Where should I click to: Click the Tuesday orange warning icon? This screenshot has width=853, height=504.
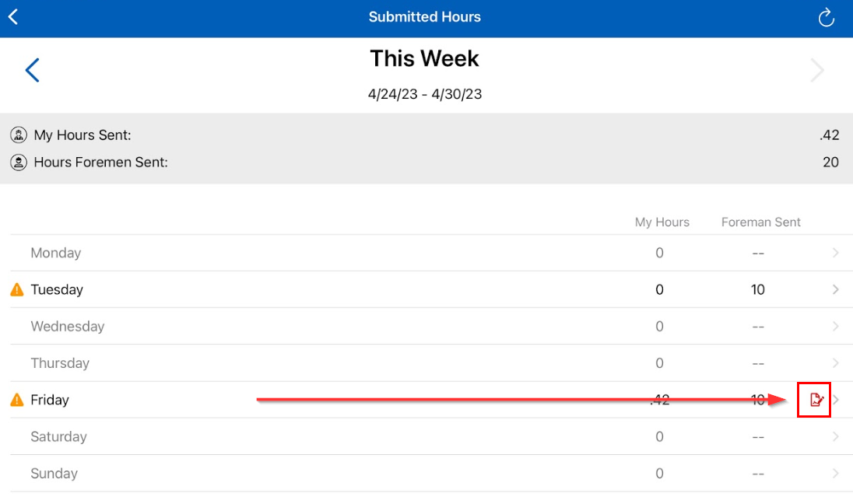[x=17, y=290]
